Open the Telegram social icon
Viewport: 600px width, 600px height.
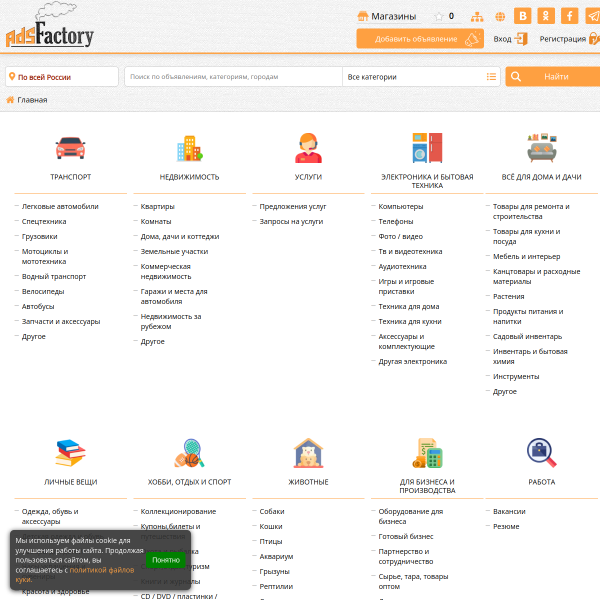click(x=593, y=16)
